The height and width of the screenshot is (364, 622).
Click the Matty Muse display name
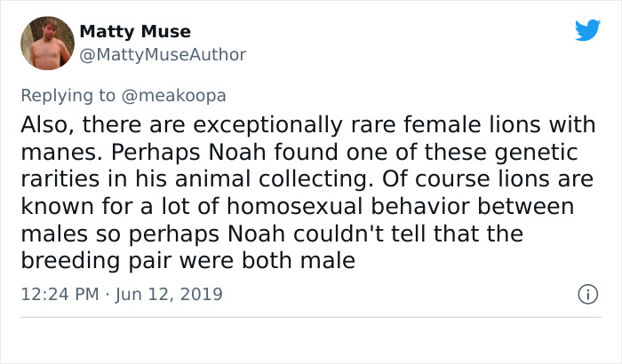135,32
